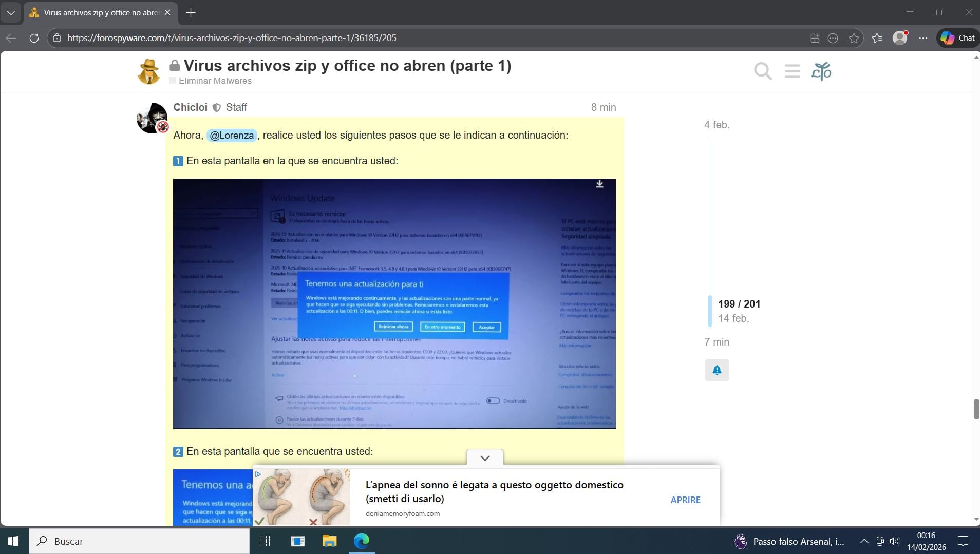Click the notification bell button
The width and height of the screenshot is (980, 554).
pyautogui.click(x=717, y=370)
